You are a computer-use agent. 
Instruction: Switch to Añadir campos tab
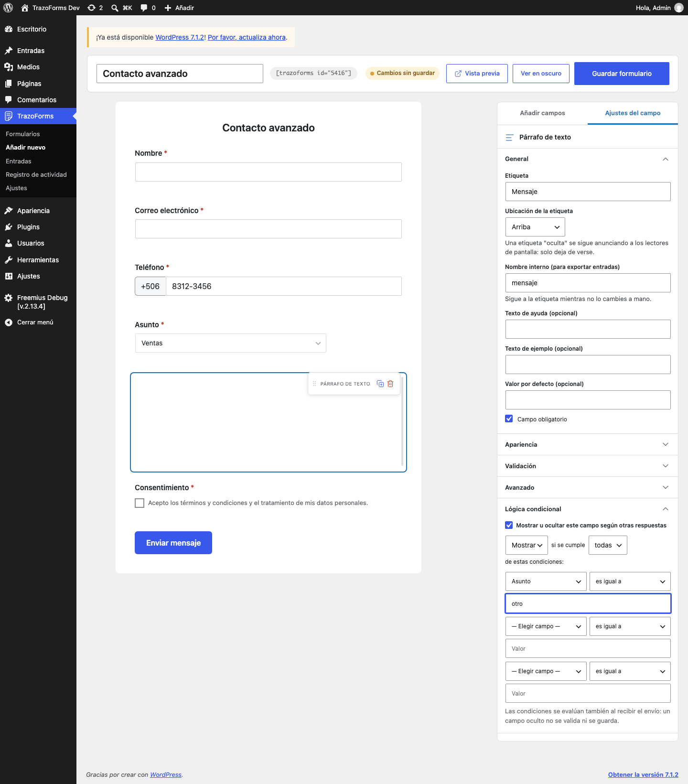[x=542, y=113]
